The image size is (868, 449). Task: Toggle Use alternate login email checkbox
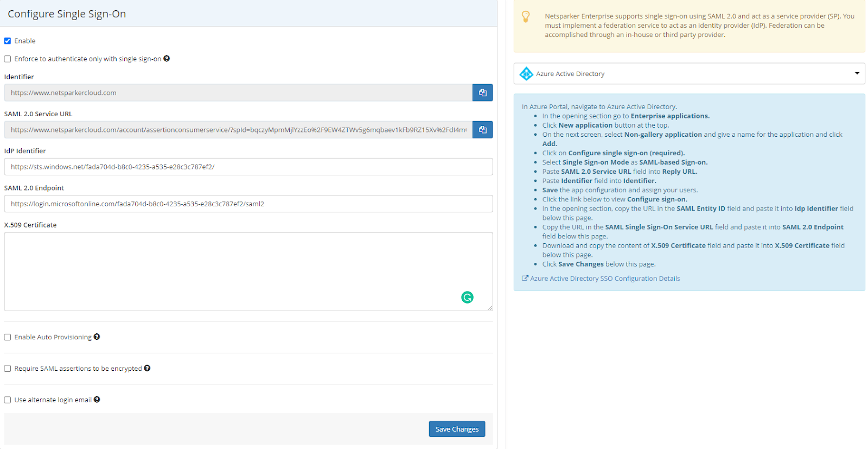(8, 400)
